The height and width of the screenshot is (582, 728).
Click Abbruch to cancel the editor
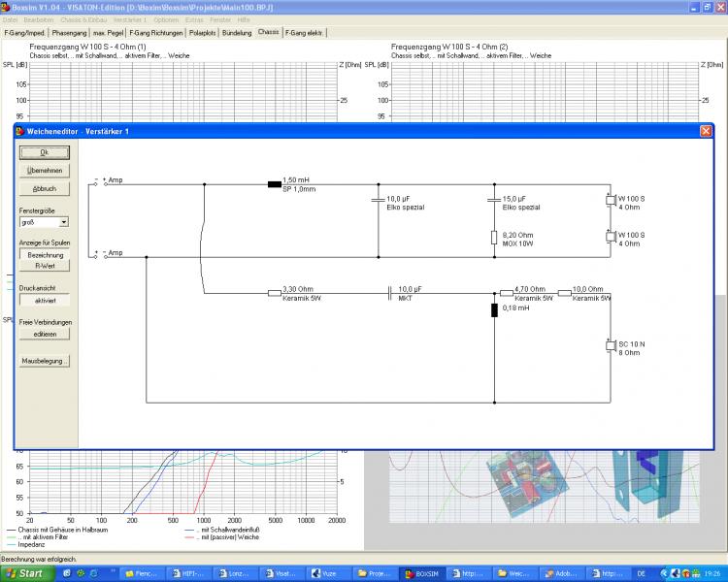45,188
